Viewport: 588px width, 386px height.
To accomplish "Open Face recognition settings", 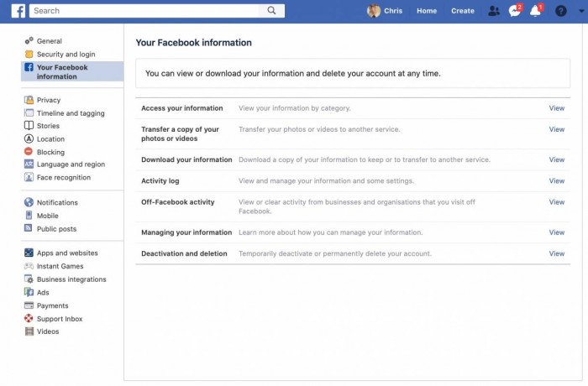I will coord(64,178).
